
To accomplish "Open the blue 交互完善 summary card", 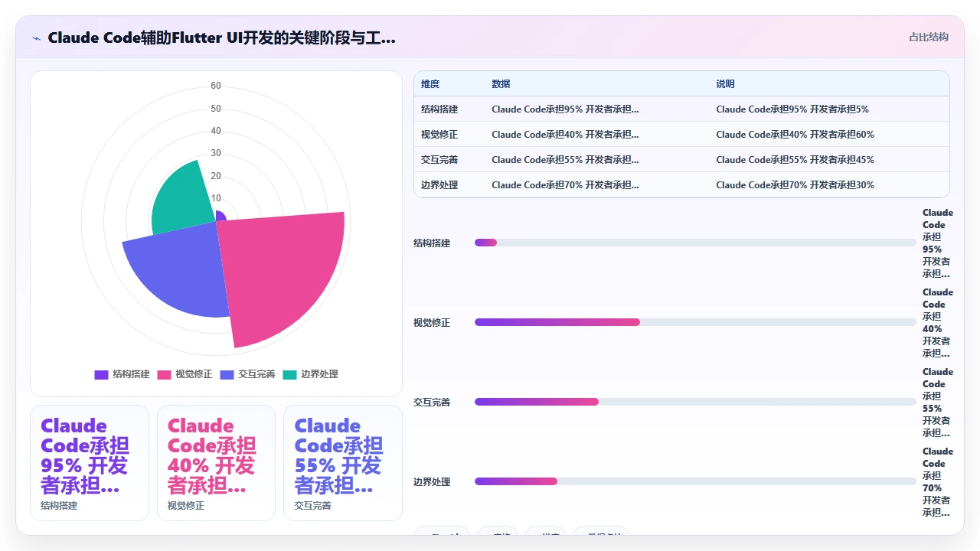I will click(343, 463).
